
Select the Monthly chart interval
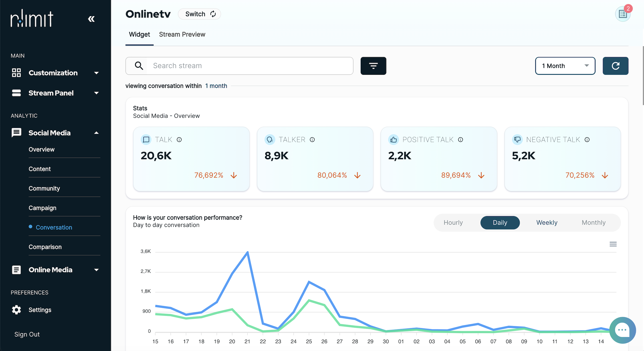click(x=594, y=223)
